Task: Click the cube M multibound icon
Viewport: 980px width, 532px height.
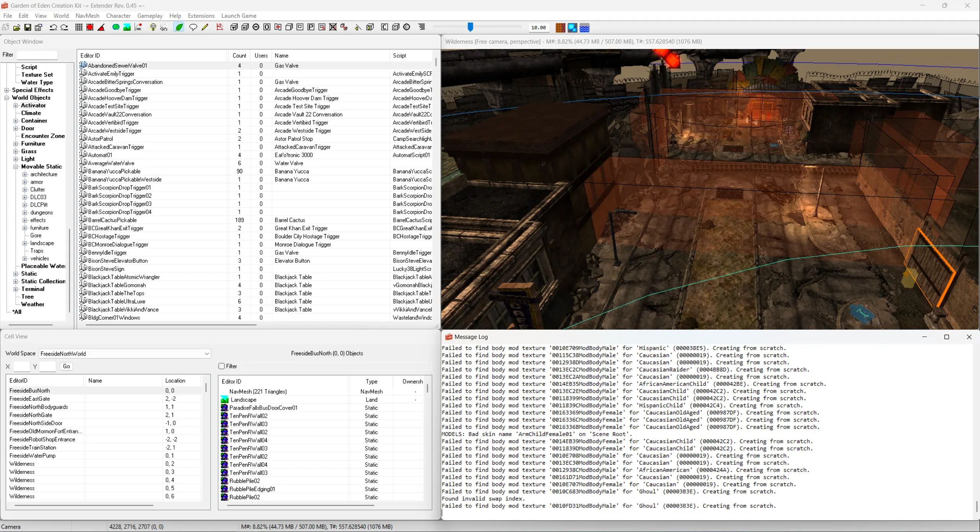Action: 245,28
